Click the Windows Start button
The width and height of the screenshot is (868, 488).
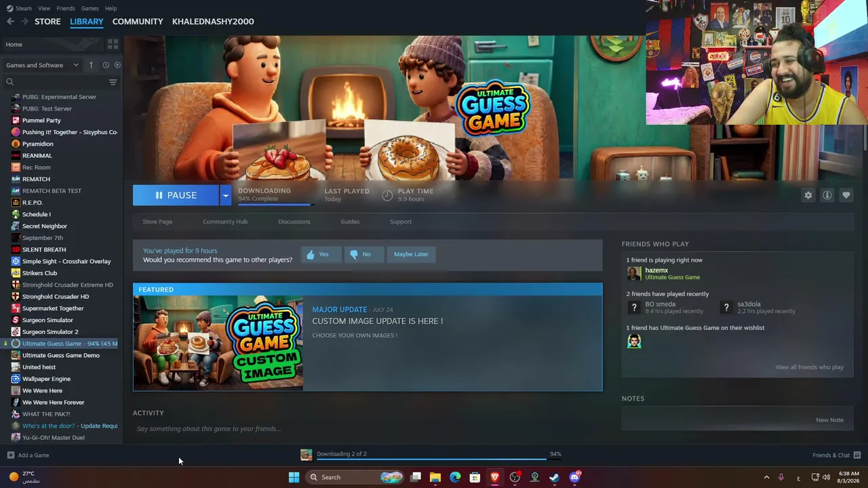[294, 477]
